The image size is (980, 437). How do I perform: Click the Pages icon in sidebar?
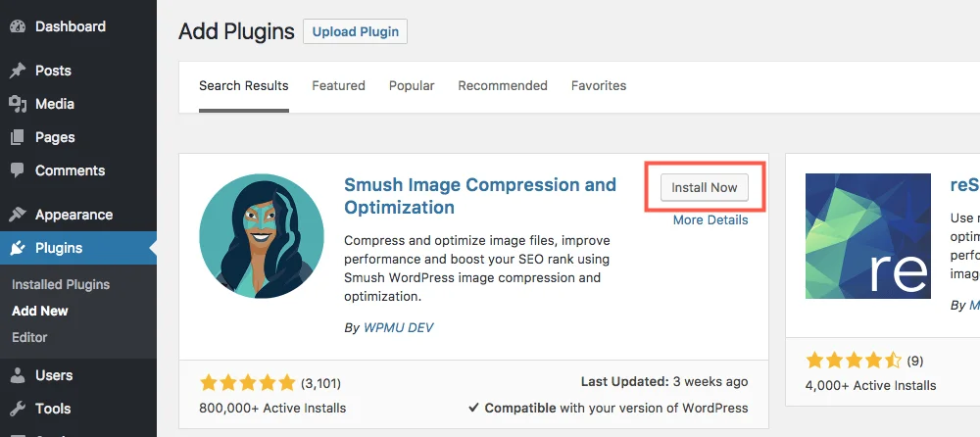point(18,137)
